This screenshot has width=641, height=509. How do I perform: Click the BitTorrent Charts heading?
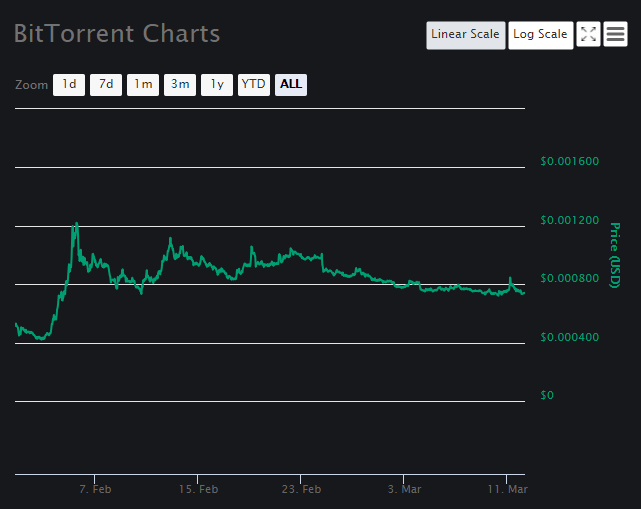click(117, 34)
